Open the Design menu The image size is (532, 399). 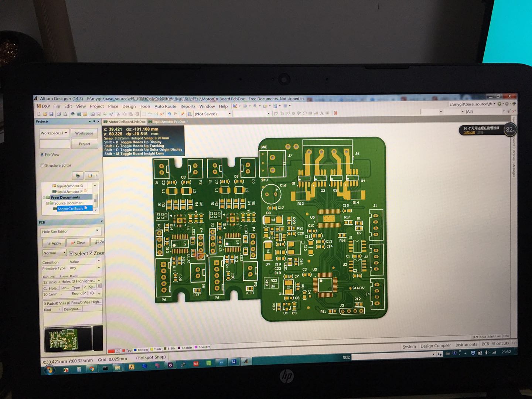coord(129,106)
